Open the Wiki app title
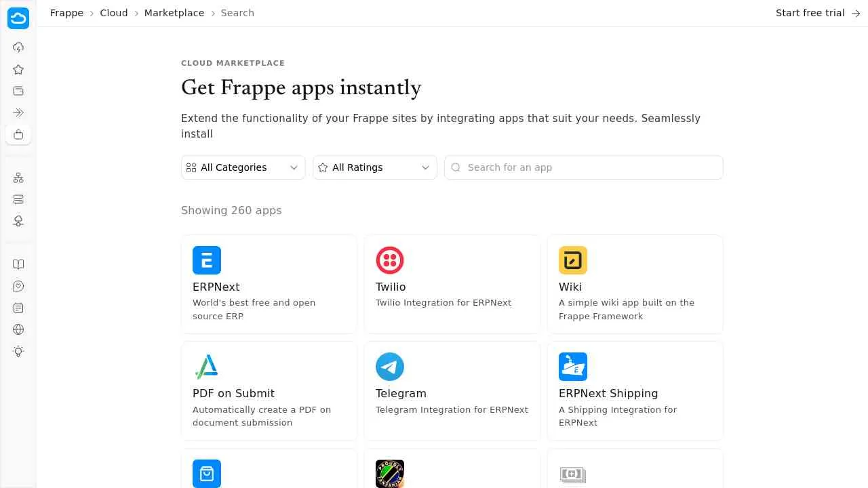Screen dimensions: 868x488 click(x=570, y=287)
